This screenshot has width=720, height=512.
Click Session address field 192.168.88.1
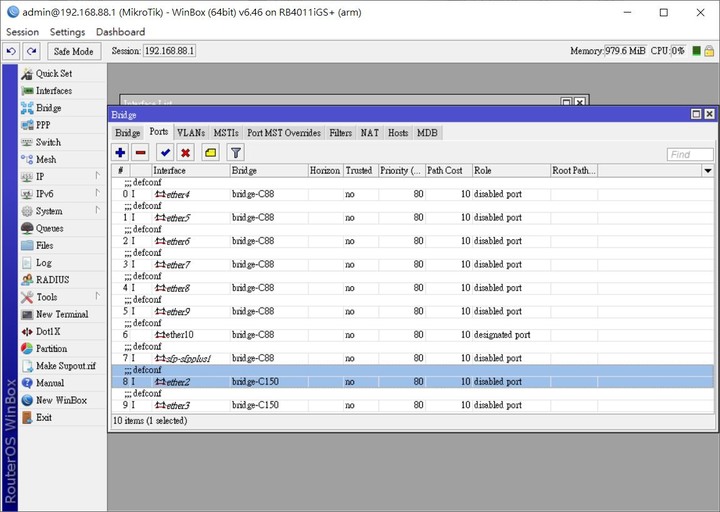tap(169, 51)
